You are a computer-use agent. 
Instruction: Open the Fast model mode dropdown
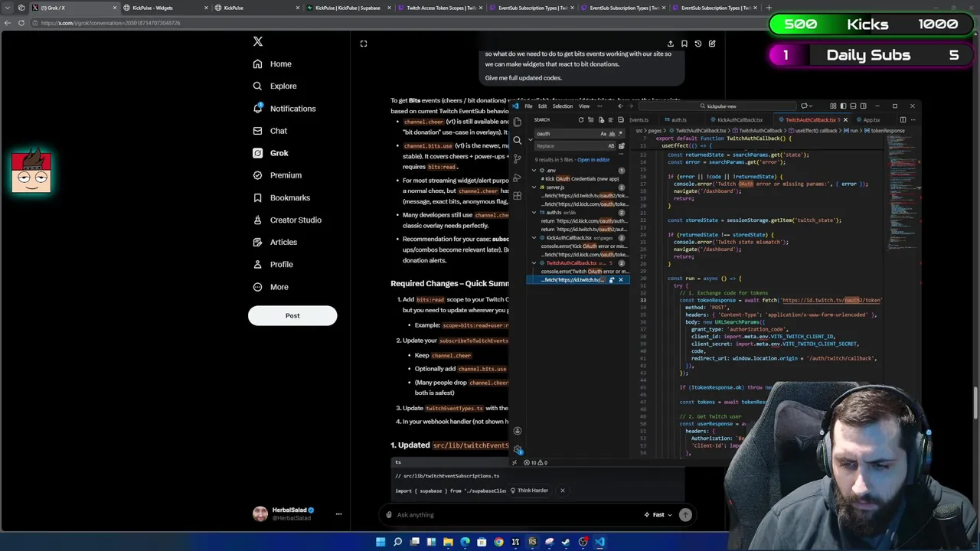pos(658,515)
